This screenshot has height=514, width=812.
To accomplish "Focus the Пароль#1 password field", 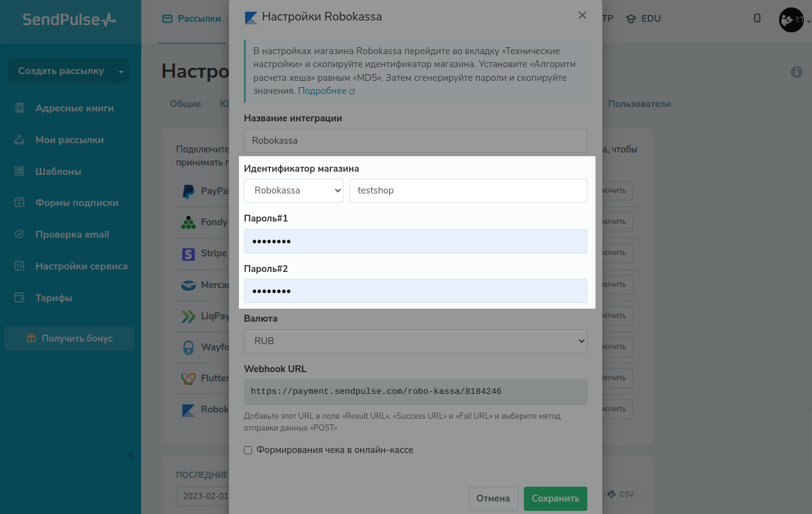I will [415, 241].
